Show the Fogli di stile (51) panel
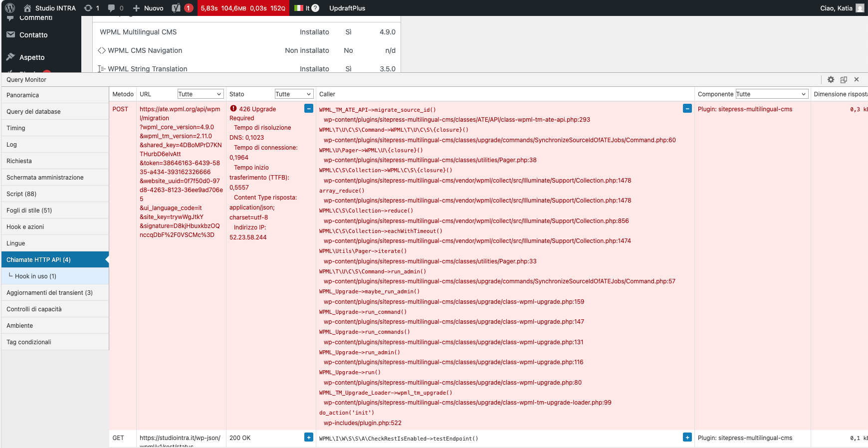The width and height of the screenshot is (868, 448). (x=55, y=210)
